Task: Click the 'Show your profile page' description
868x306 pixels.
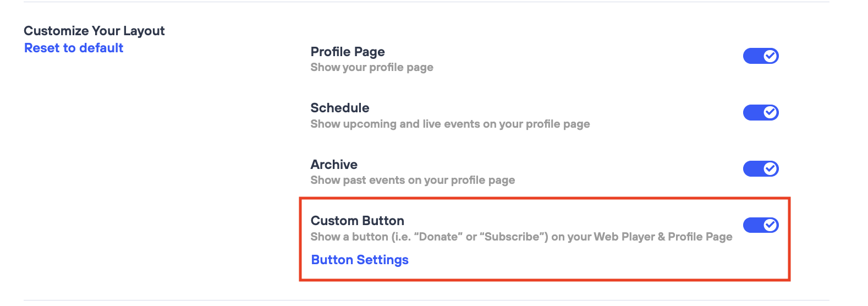Action: tap(372, 68)
